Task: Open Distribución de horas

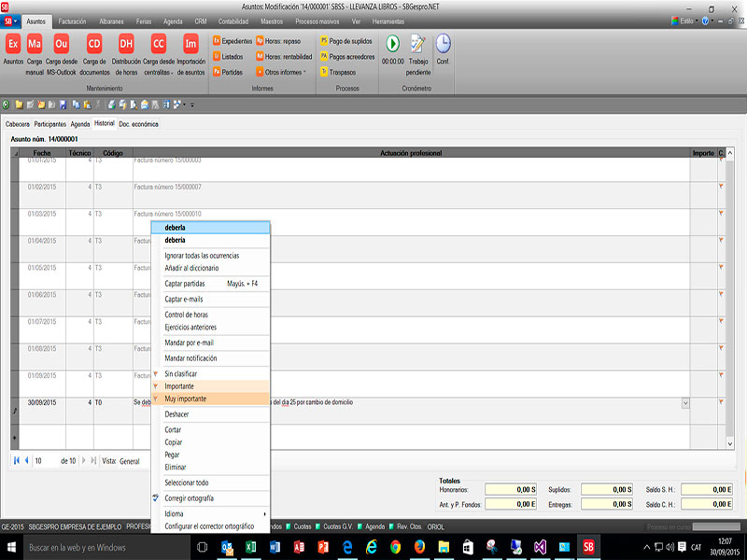Action: [126, 44]
